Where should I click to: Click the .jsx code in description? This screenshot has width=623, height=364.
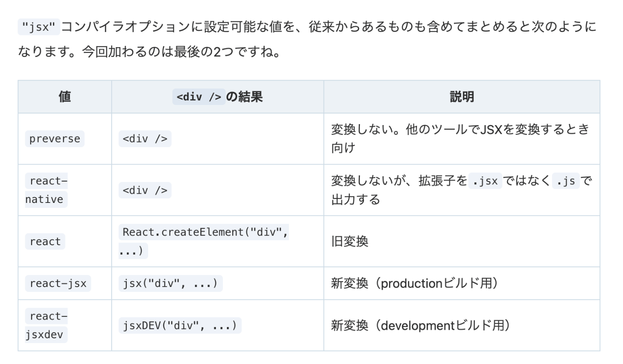485,181
